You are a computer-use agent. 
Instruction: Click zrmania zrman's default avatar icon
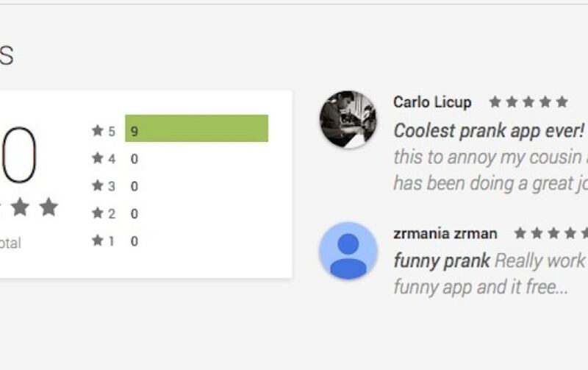pyautogui.click(x=348, y=251)
